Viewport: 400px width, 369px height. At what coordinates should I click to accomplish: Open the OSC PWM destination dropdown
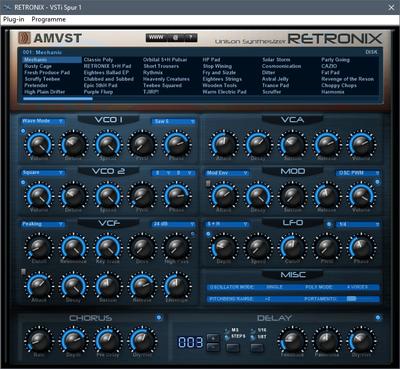pyautogui.click(x=358, y=173)
